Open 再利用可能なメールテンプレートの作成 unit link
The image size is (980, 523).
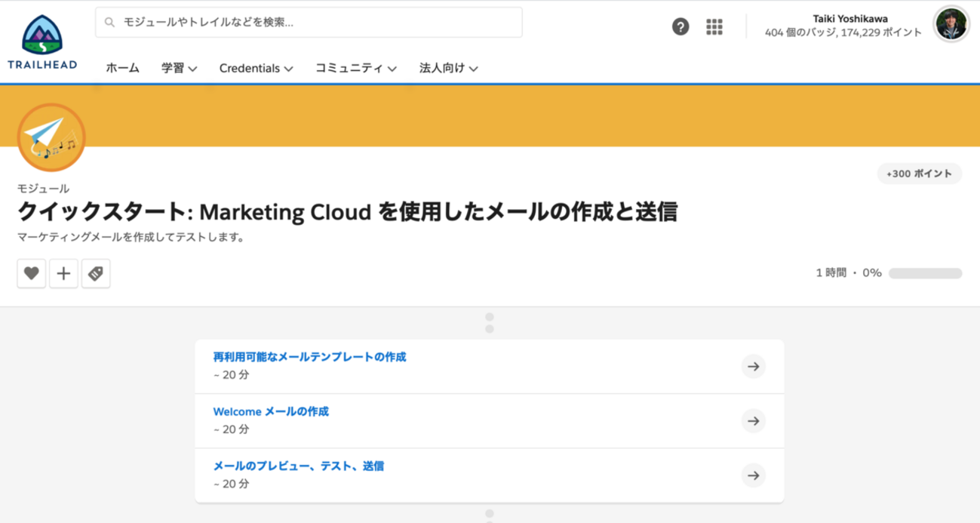[x=310, y=357]
